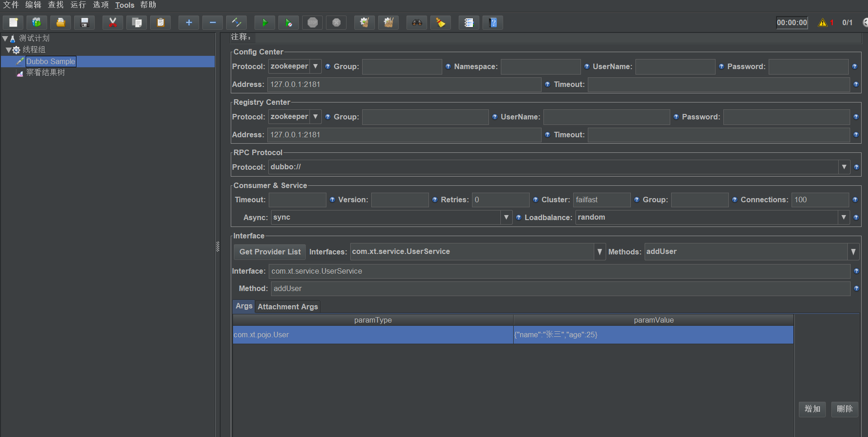
Task: Click the Method addUser text field
Action: pyautogui.click(x=560, y=289)
